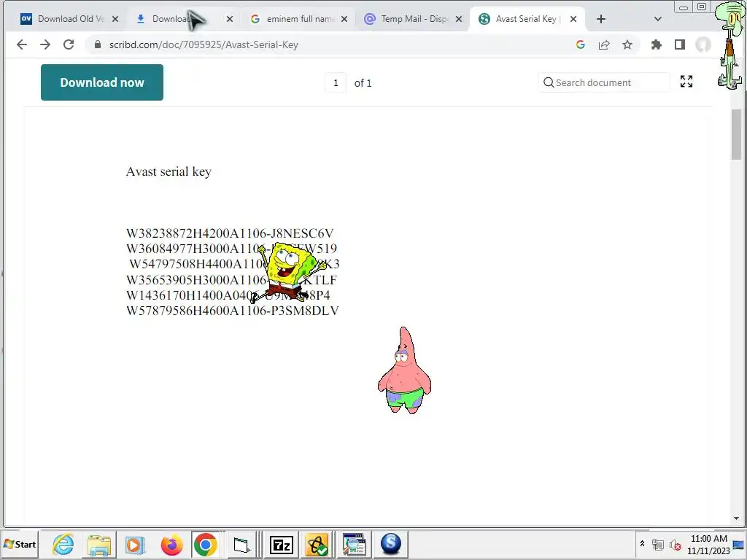Click the key W38238872H4200A1106-J8NESC6V
Screen dimensions: 747x560
tap(230, 233)
